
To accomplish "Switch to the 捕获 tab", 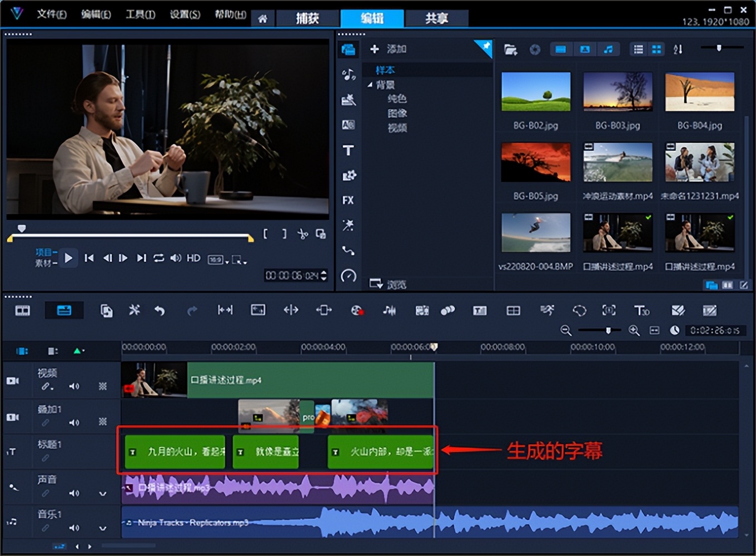I will point(307,18).
